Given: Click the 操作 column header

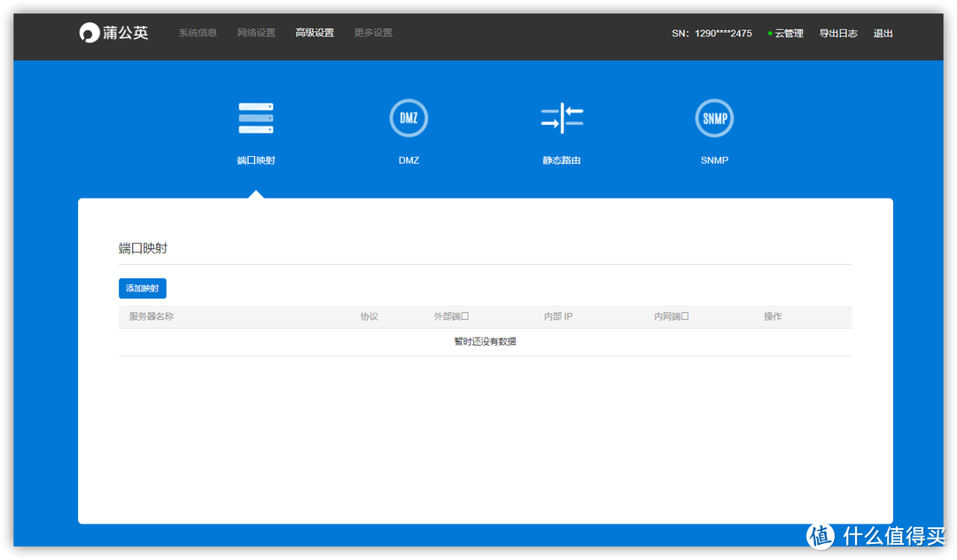Looking at the screenshot, I should [773, 316].
